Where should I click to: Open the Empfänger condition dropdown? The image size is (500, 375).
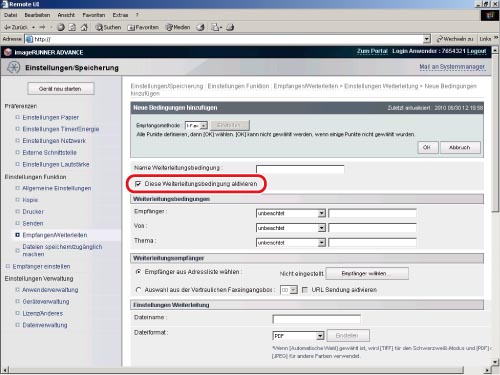coord(290,213)
